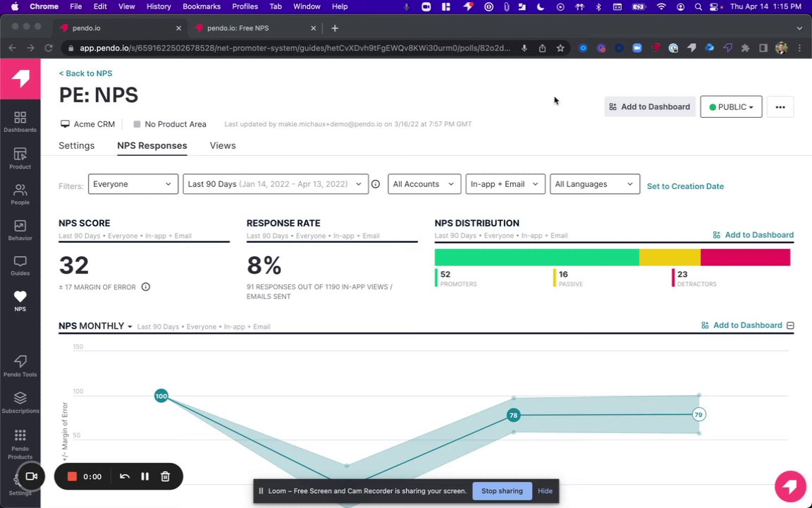
Task: Open a new browser tab
Action: click(335, 28)
